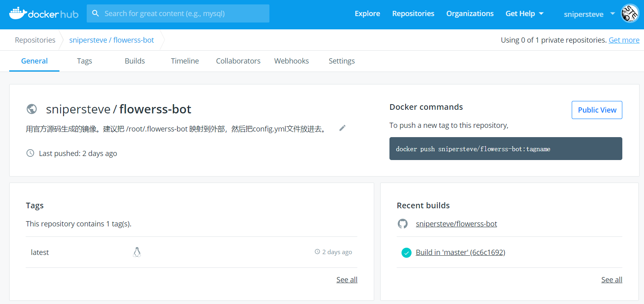
Task: Click the search magnifier icon
Action: coord(96,13)
